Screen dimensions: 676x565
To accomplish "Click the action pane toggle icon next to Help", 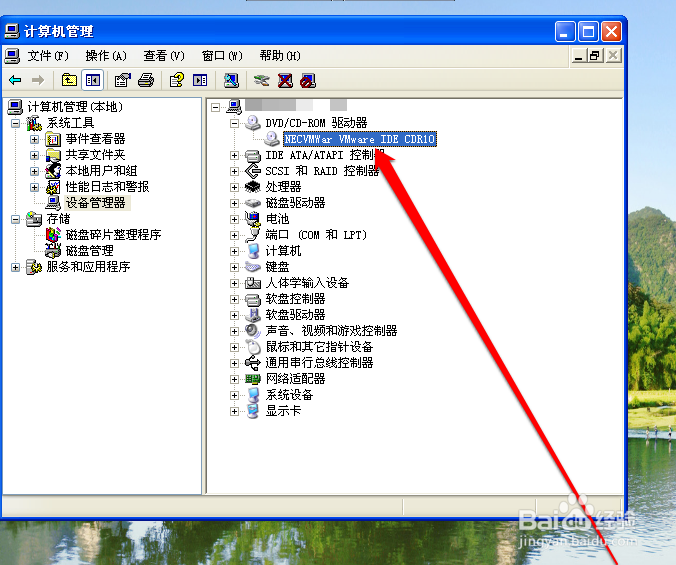I will point(200,80).
